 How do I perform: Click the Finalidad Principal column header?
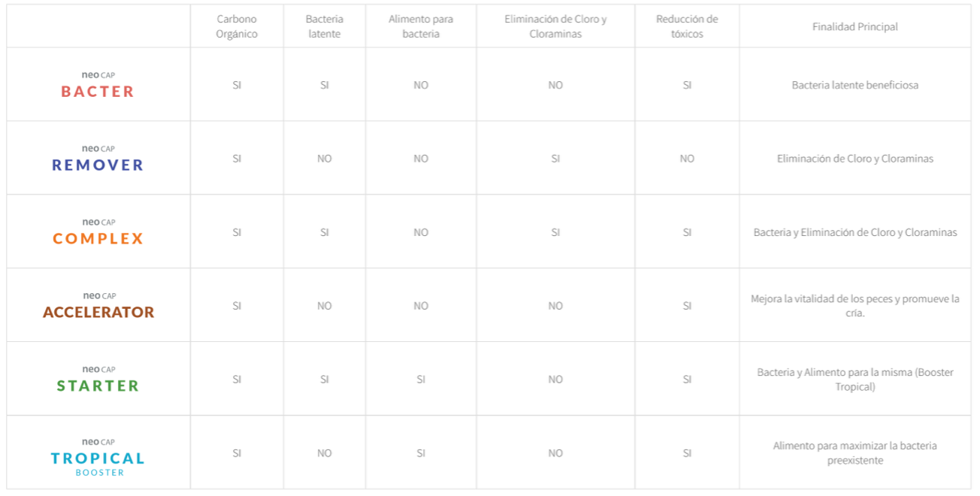coord(854,26)
